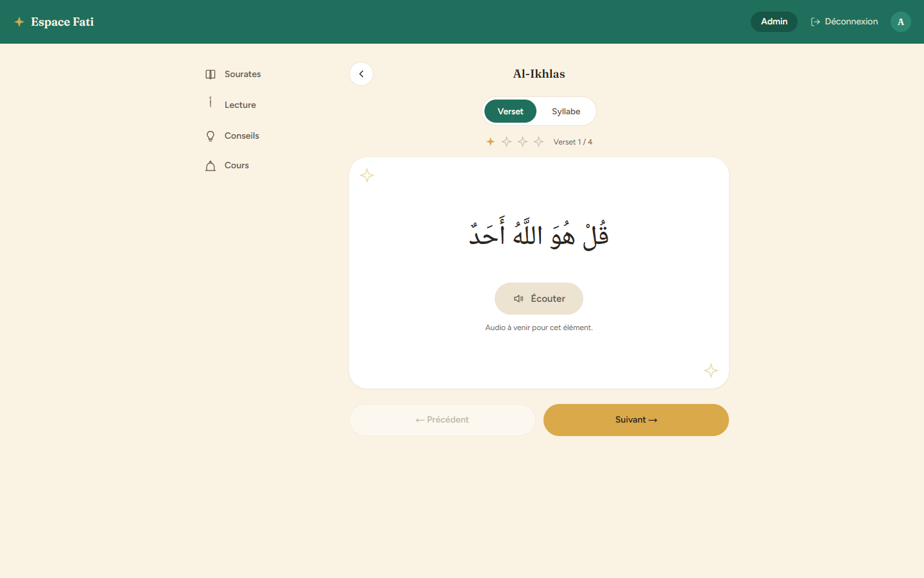
Task: Jump to the third verse progress star
Action: tap(522, 141)
